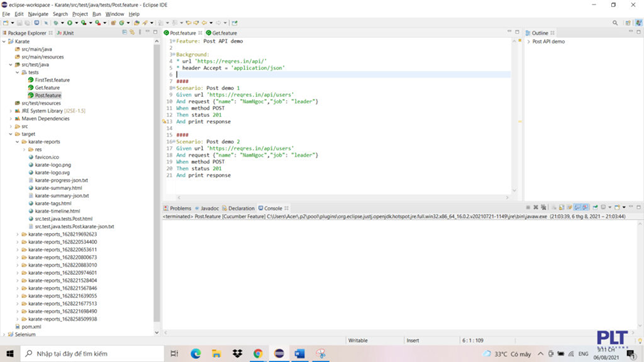
Task: Toggle fold marker at line 3 Background
Action: (174, 54)
